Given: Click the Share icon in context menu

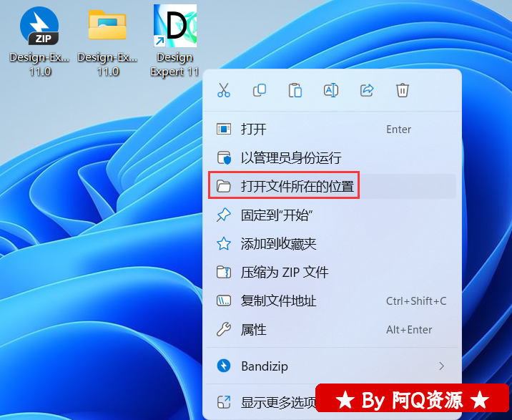Looking at the screenshot, I should 367,90.
